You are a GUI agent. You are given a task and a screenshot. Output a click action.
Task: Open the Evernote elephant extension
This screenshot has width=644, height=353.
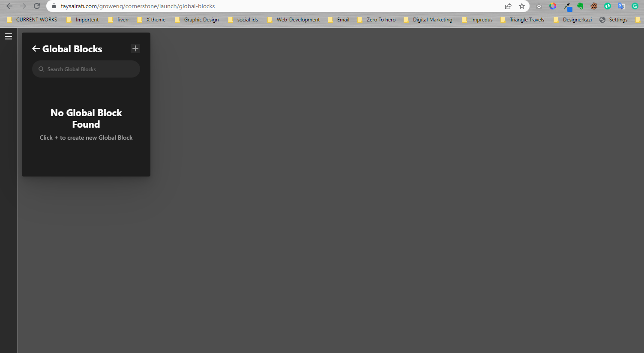580,6
